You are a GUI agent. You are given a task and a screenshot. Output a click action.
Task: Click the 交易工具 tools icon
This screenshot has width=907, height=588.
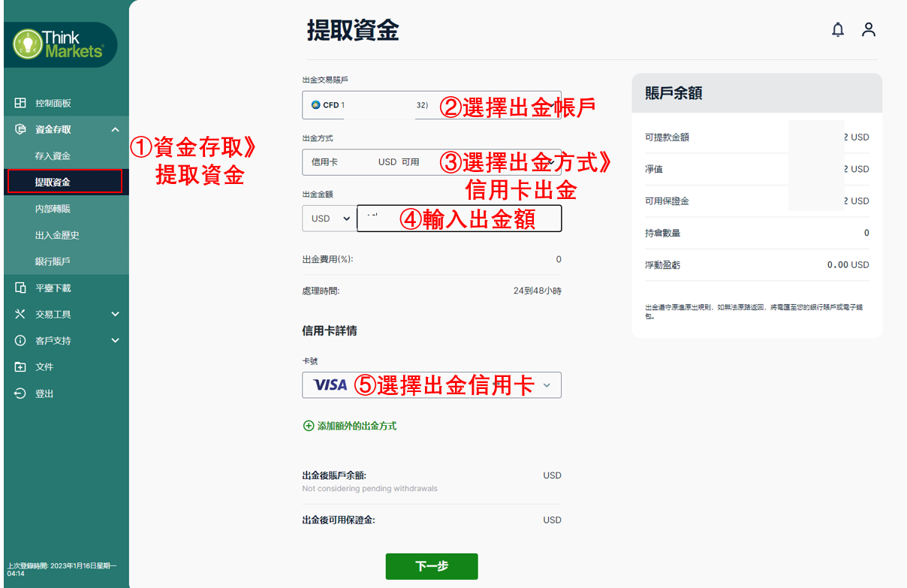click(20, 314)
